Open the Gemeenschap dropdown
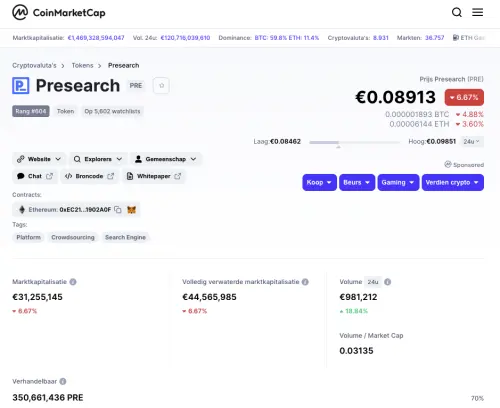This screenshot has width=500, height=408. click(x=166, y=159)
